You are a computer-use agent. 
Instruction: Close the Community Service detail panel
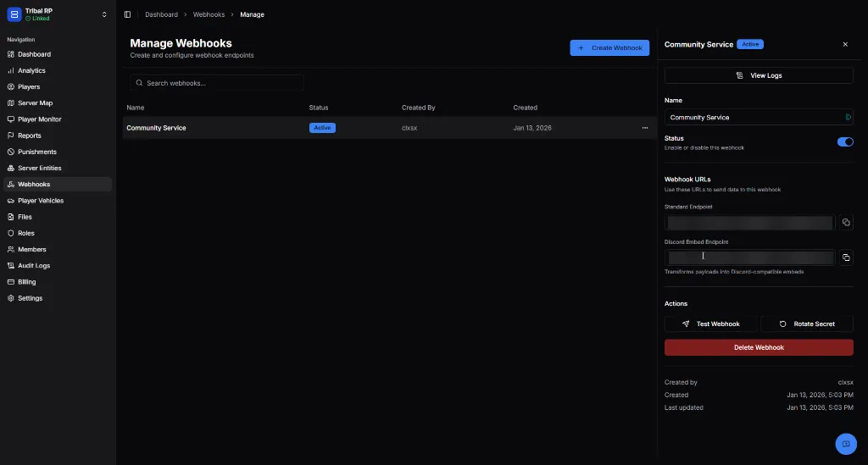(845, 44)
